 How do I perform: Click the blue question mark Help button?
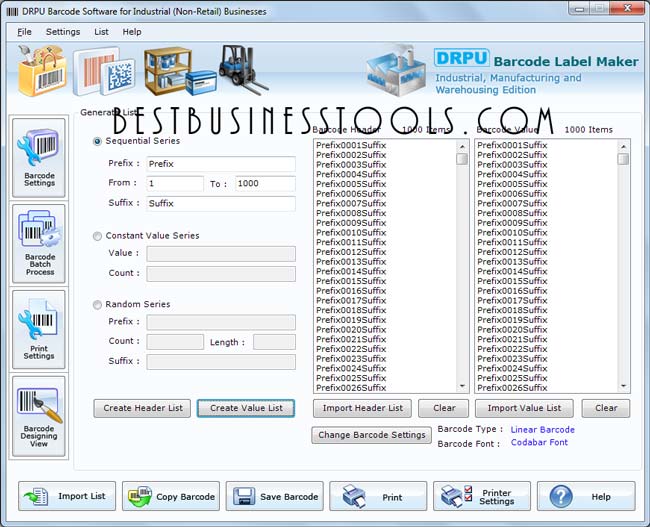(586, 496)
